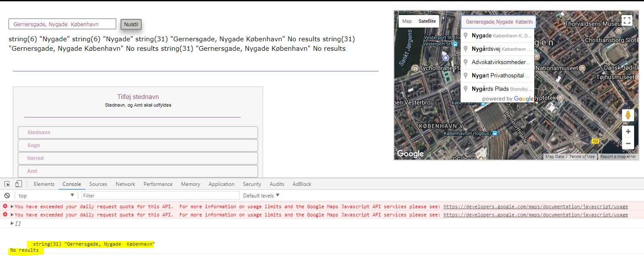Select Nygade København suggestion
Screen dimensions: 644x256
[498, 36]
